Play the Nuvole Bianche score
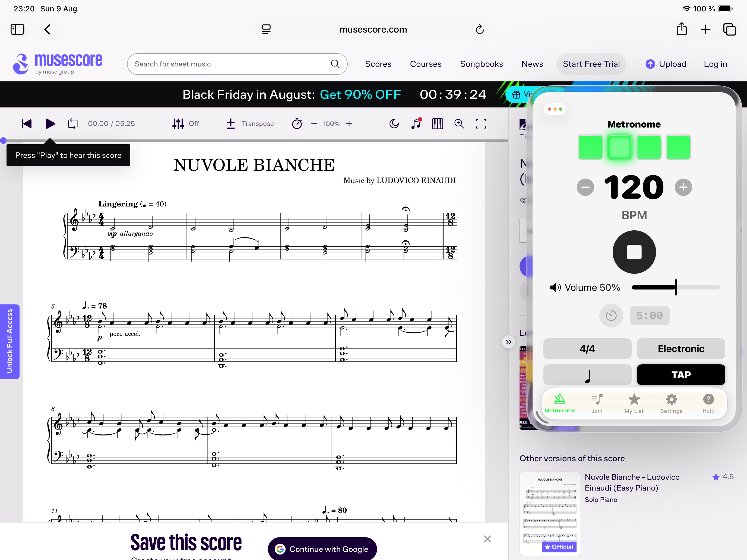Image resolution: width=747 pixels, height=560 pixels. pos(50,123)
